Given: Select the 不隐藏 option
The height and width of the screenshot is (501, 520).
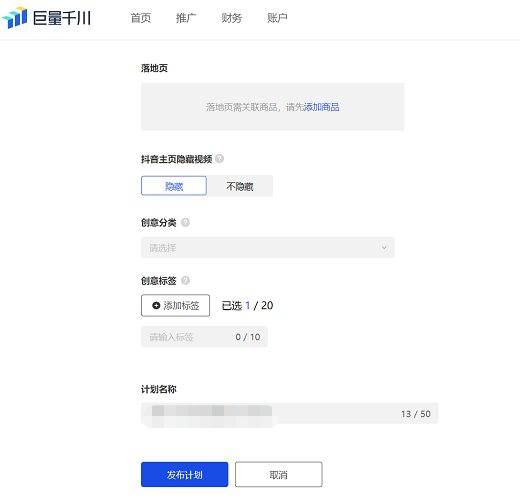Looking at the screenshot, I should 240,186.
